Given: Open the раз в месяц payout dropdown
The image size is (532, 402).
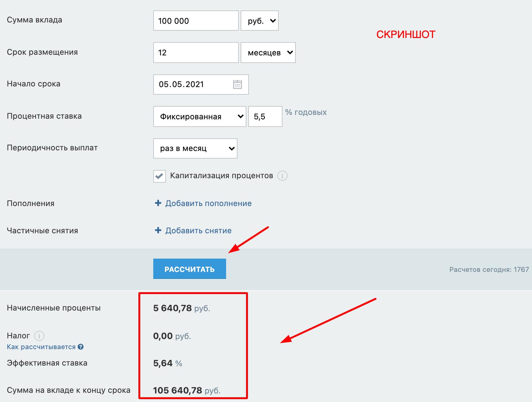Looking at the screenshot, I should point(195,148).
